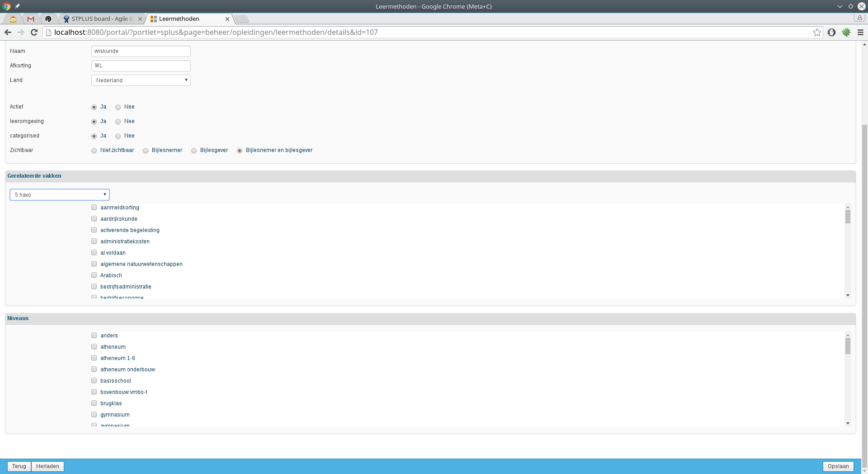Click the vakken list scroll-down arrow
Image resolution: width=868 pixels, height=474 pixels.
tap(848, 295)
